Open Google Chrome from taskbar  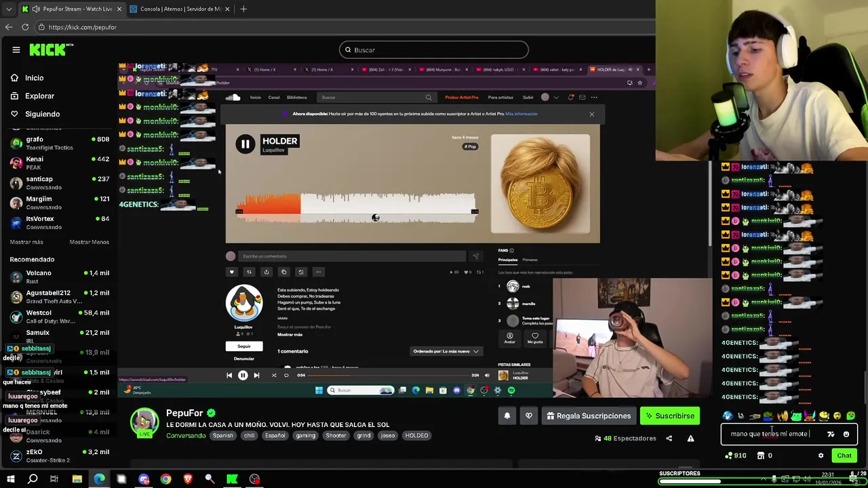pyautogui.click(x=165, y=479)
